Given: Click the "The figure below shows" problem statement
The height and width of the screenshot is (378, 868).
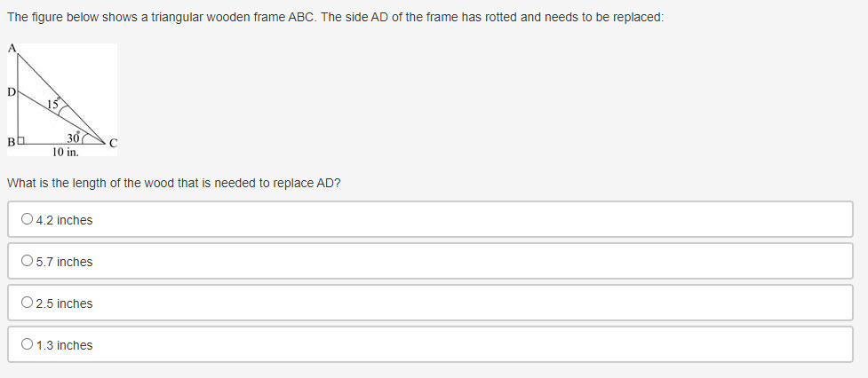Looking at the screenshot, I should [335, 18].
